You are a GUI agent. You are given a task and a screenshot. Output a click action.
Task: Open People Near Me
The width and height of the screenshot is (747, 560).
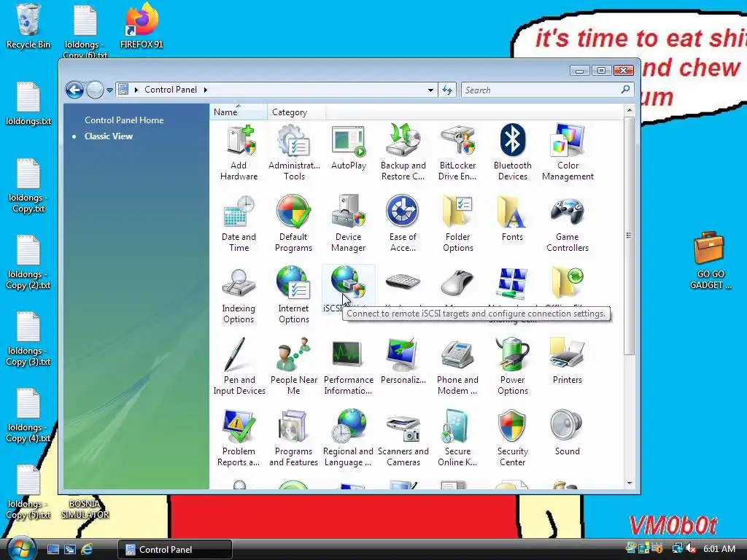click(x=293, y=367)
